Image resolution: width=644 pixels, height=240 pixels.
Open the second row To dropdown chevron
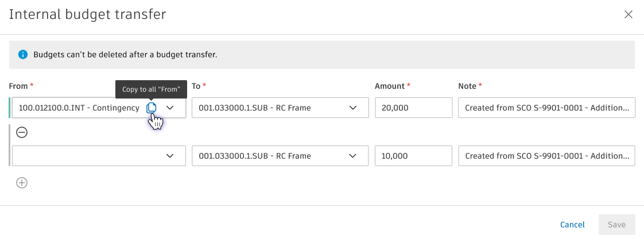(354, 156)
